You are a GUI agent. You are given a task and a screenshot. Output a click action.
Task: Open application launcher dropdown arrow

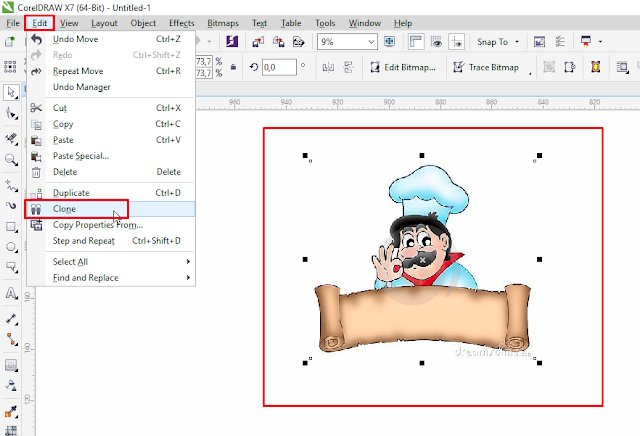coord(600,42)
